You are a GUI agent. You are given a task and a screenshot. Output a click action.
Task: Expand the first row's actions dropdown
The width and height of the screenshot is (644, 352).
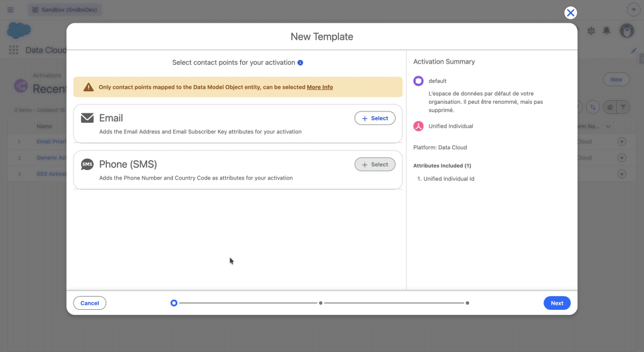622,142
